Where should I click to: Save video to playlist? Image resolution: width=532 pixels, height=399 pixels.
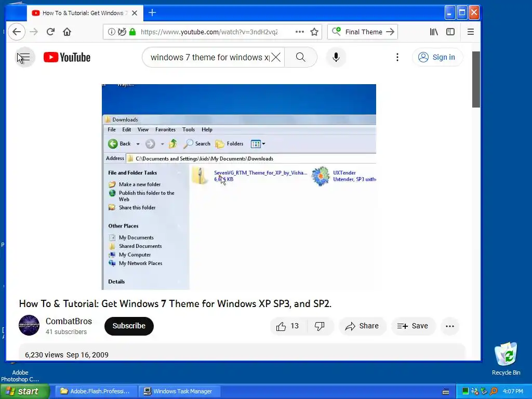click(413, 326)
